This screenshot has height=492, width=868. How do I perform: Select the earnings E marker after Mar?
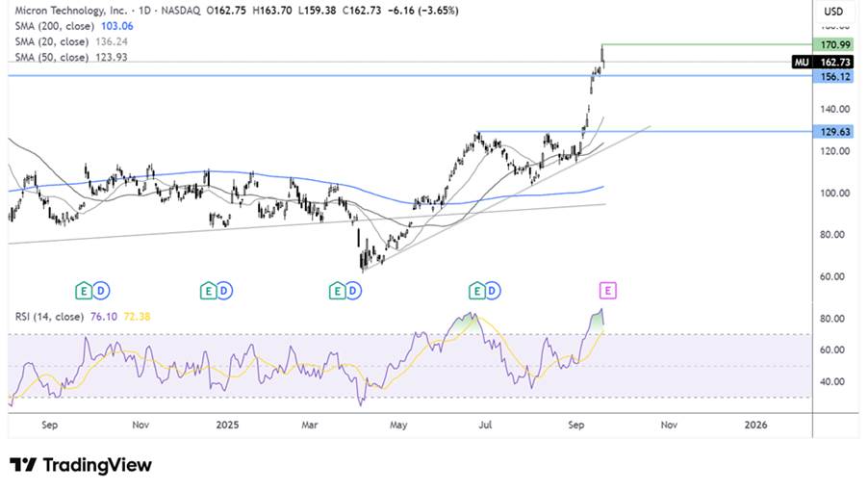click(337, 291)
